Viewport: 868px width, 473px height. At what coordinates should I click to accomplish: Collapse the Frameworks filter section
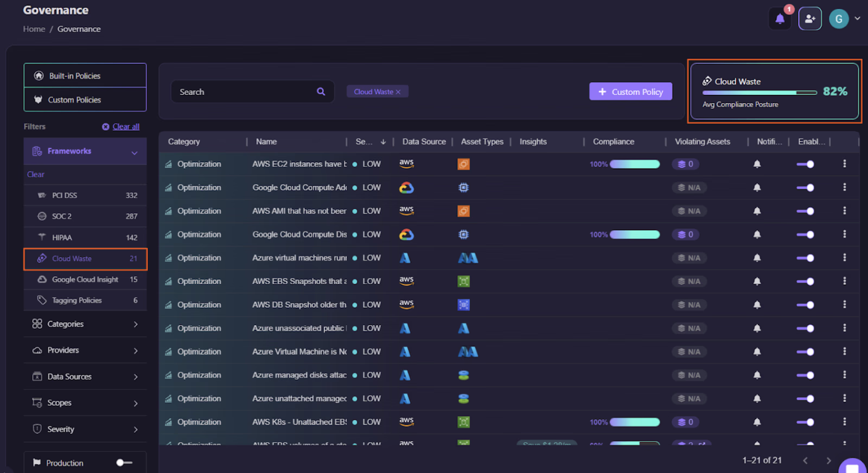click(85, 151)
